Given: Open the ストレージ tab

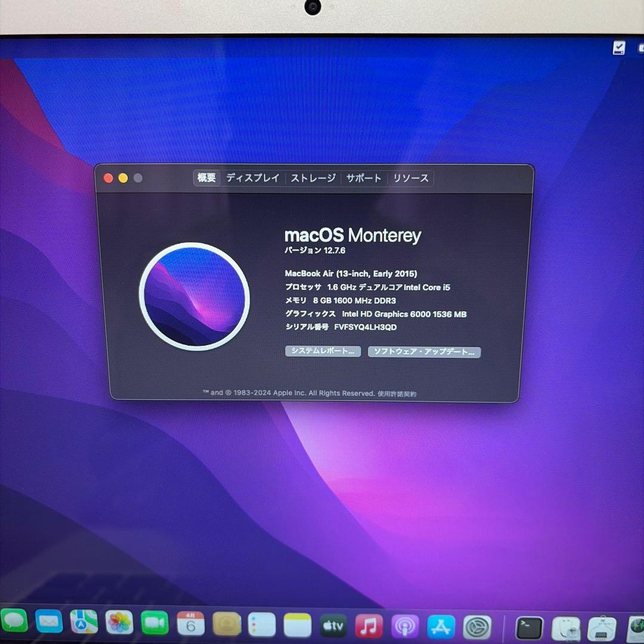Looking at the screenshot, I should [x=313, y=178].
